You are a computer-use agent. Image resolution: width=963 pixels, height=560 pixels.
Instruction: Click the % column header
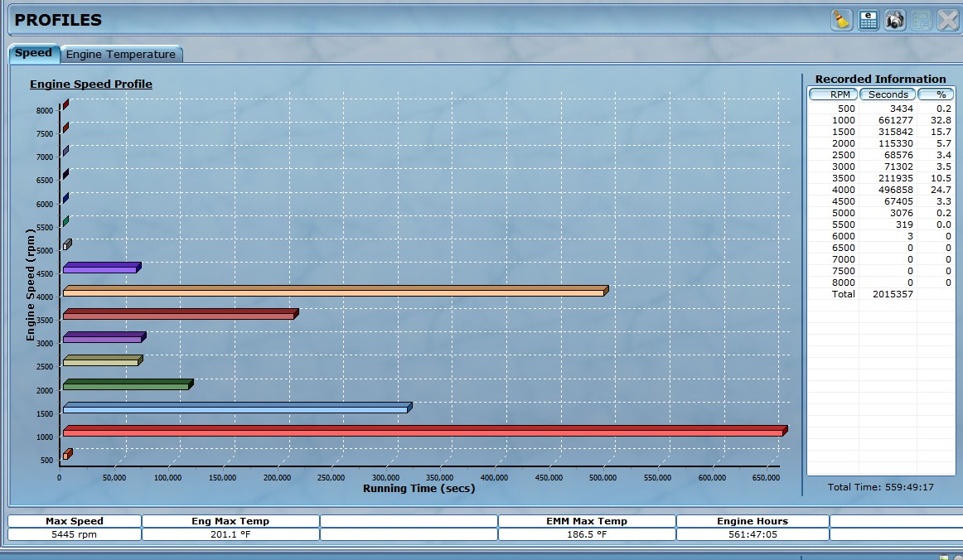pos(936,94)
